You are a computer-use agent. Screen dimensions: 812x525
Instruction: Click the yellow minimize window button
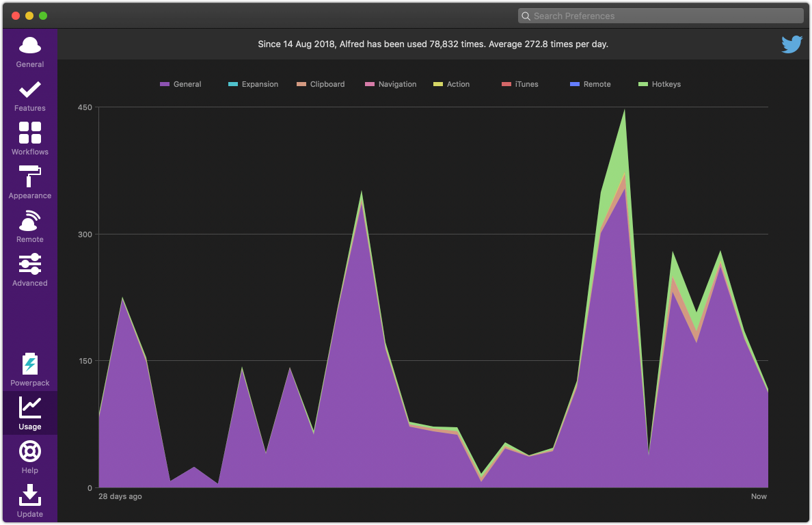[29, 16]
